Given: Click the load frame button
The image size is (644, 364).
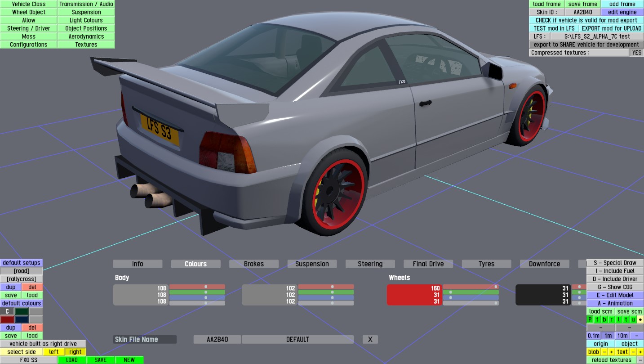Looking at the screenshot, I should tap(547, 4).
